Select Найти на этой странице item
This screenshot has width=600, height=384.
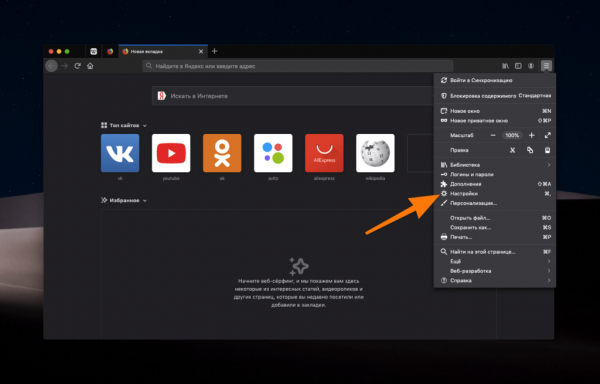[x=494, y=252]
